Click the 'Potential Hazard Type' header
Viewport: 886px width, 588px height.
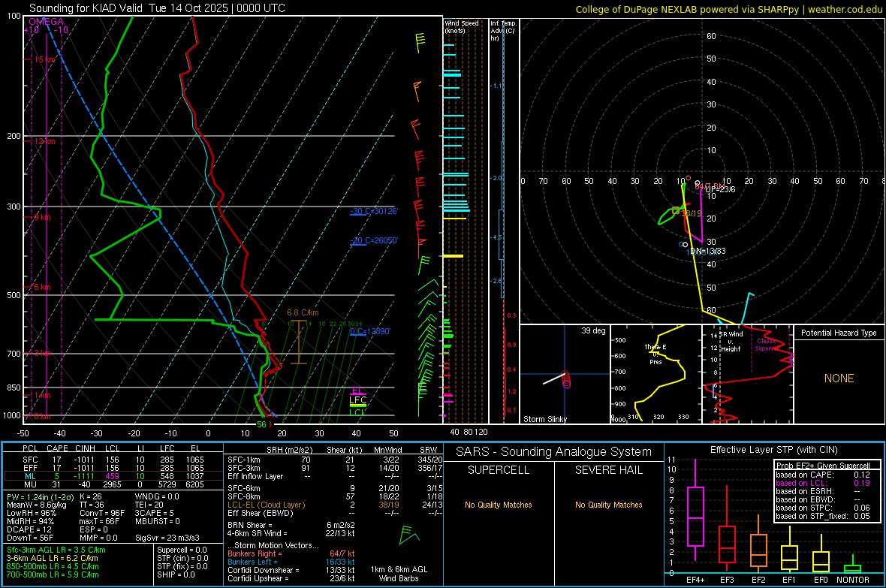point(839,333)
